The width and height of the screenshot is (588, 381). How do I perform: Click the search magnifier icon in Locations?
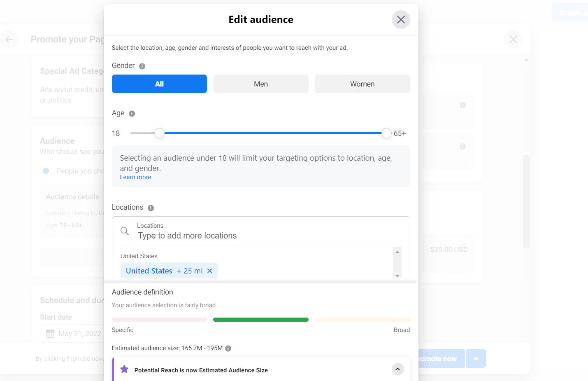[x=125, y=231]
